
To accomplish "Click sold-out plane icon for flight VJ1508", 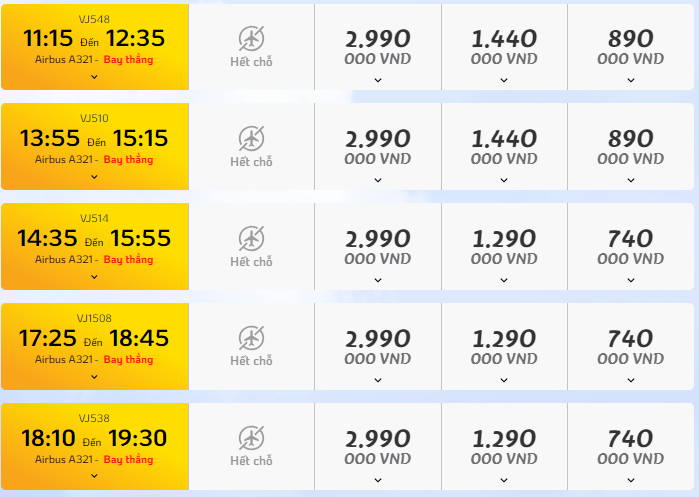I will [251, 338].
